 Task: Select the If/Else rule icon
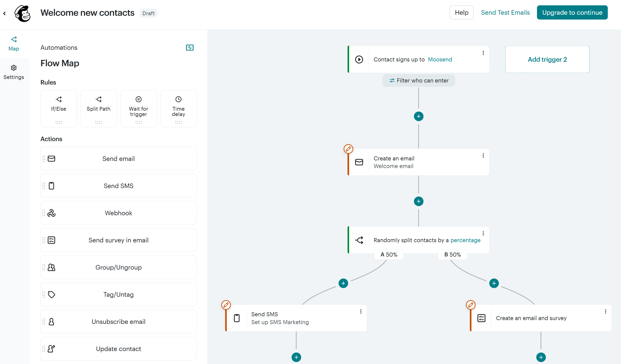[58, 99]
